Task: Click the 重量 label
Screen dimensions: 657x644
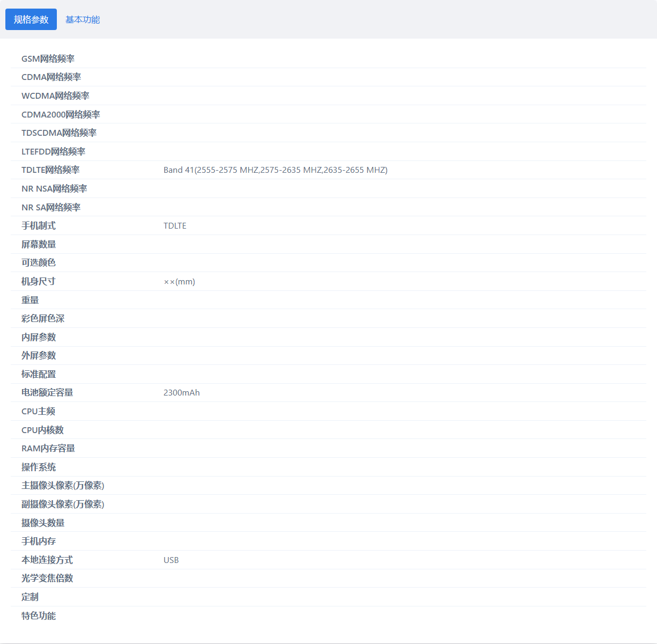Action: tap(30, 300)
